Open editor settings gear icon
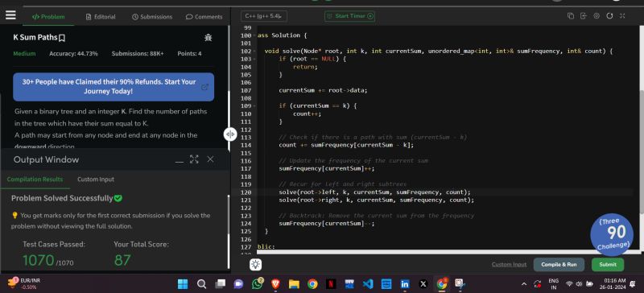This screenshot has height=293, width=644. coord(597,16)
